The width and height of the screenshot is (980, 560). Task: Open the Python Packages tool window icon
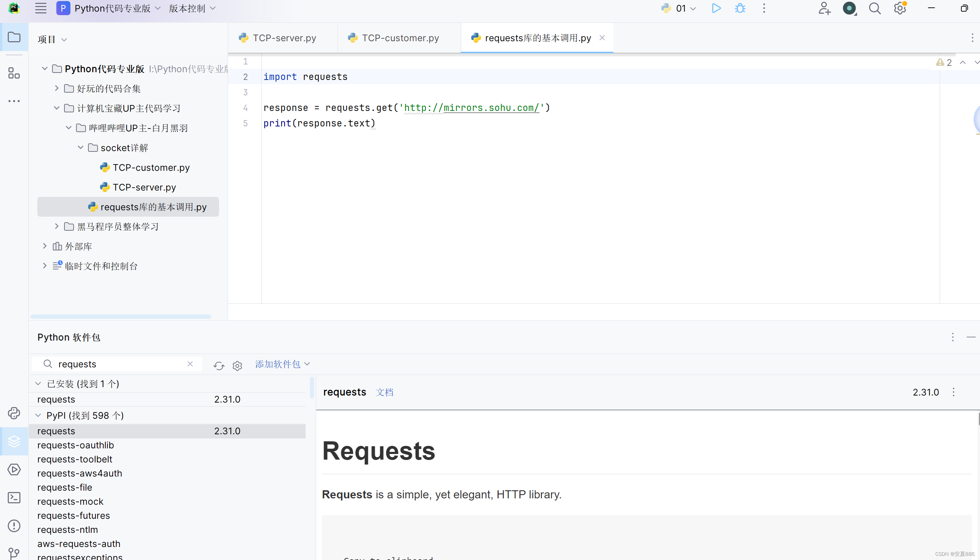(14, 441)
